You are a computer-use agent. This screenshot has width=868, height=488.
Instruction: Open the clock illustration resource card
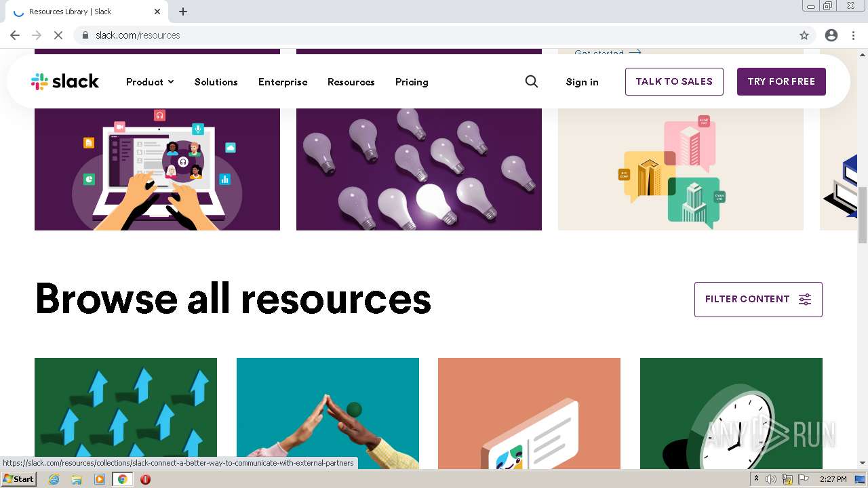pos(731,413)
